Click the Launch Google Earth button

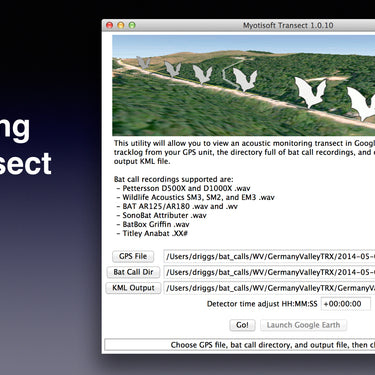(x=303, y=325)
